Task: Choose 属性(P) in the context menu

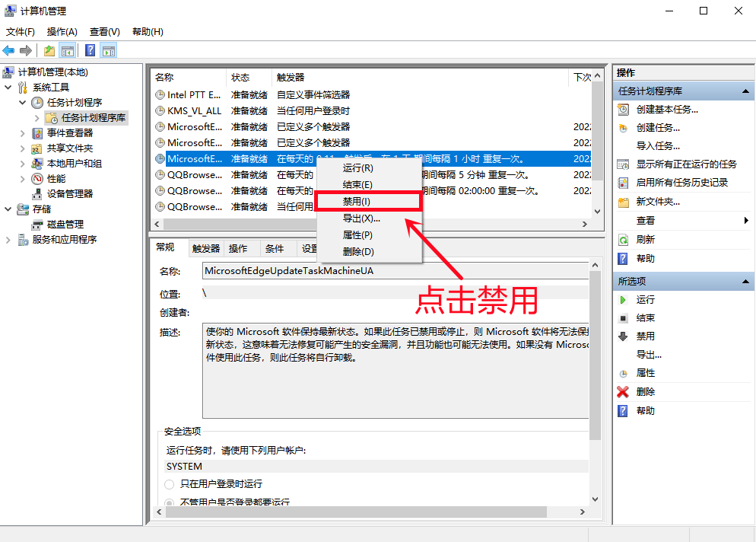Action: (369, 235)
